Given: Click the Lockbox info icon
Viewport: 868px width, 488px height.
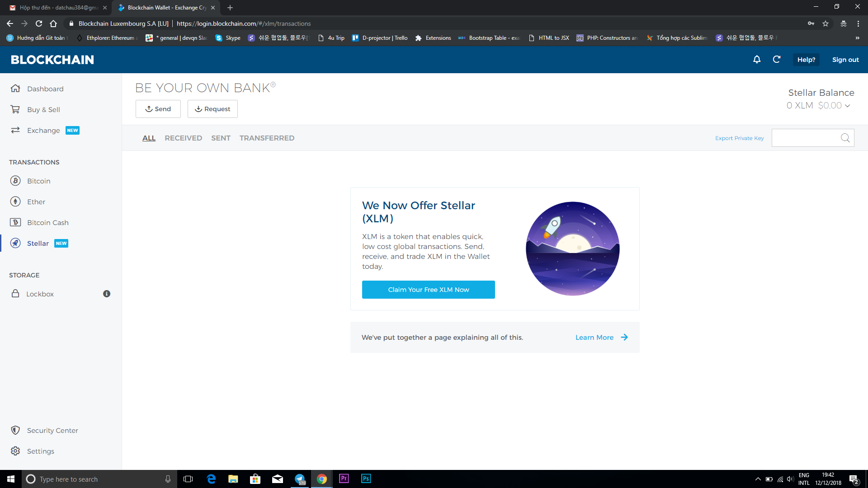Looking at the screenshot, I should 107,294.
